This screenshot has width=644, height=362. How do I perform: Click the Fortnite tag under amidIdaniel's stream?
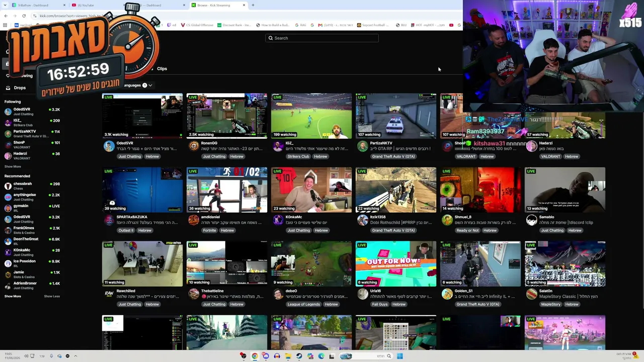209,231
